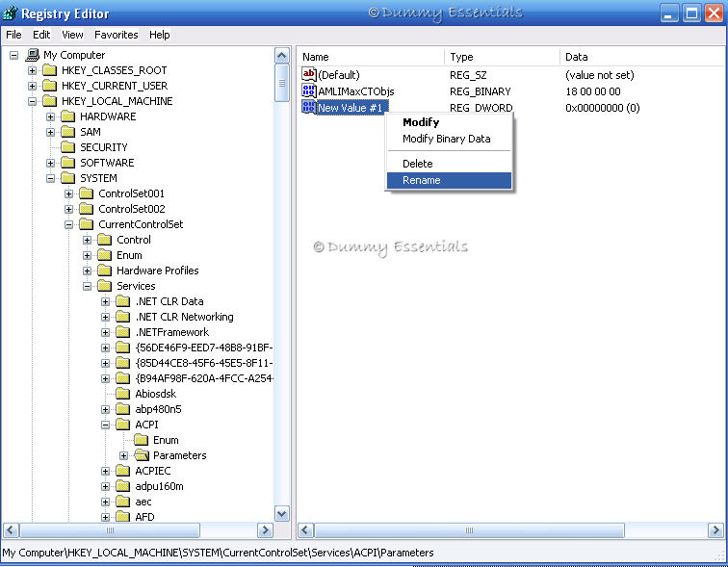Click values pane scroll left arrow
The image size is (728, 567).
click(305, 530)
